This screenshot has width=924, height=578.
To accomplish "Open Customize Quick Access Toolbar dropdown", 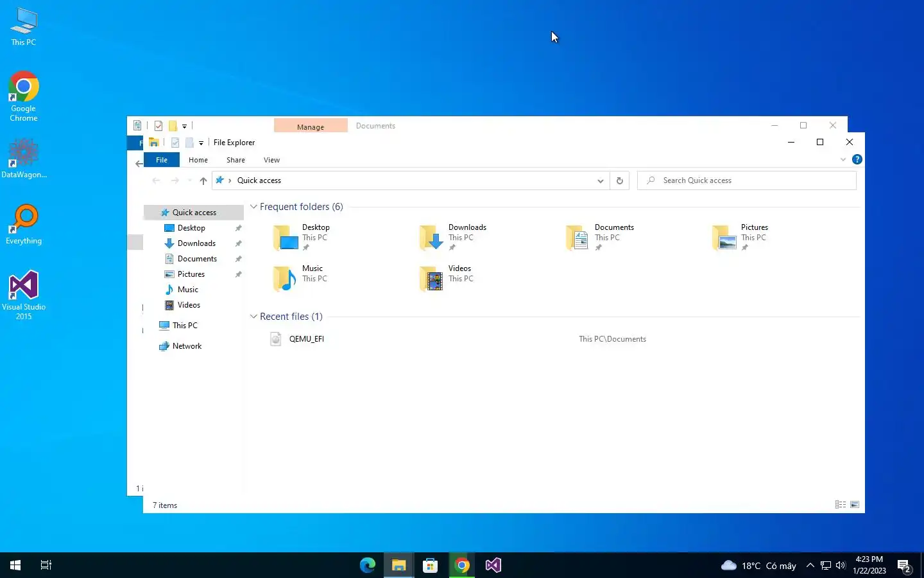I will point(201,143).
